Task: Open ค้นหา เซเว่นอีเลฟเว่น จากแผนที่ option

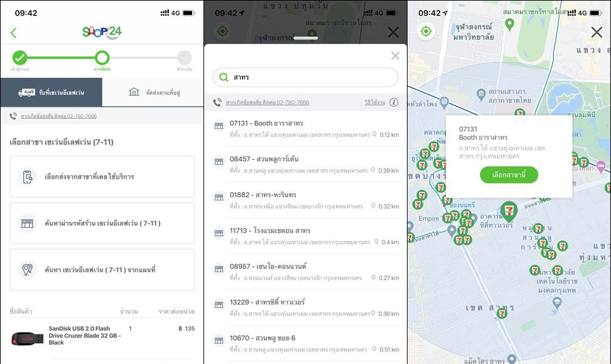Action: [x=102, y=270]
